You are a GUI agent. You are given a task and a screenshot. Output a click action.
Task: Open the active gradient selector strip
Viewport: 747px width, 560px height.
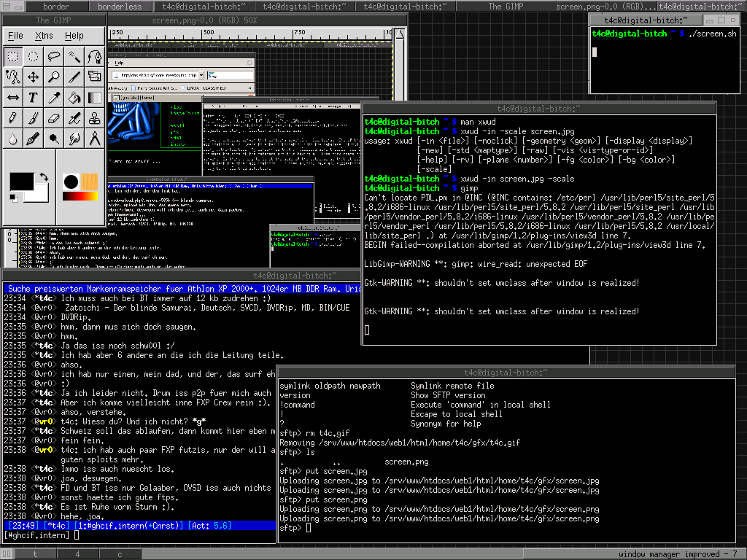[80, 196]
